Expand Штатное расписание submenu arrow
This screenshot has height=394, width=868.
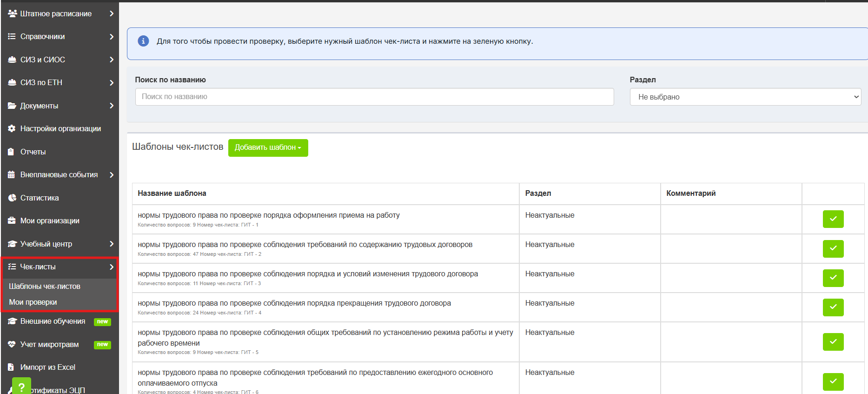tap(112, 13)
